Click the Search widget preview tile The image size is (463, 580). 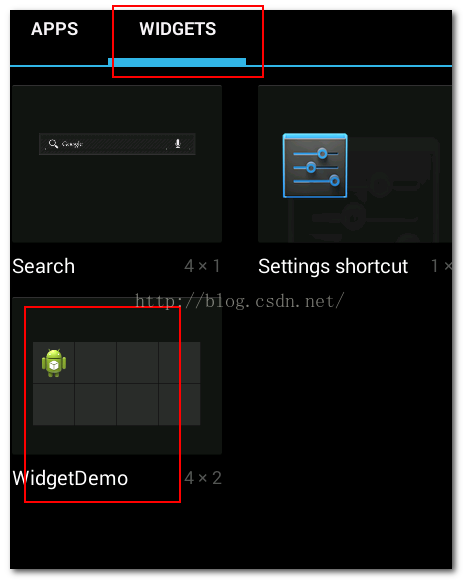tap(117, 164)
